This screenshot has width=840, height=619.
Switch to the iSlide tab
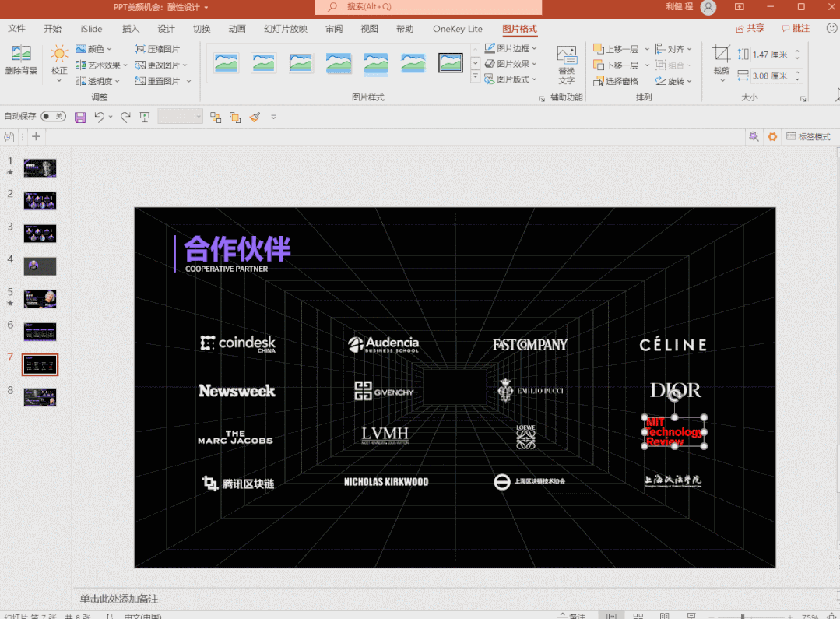click(91, 29)
